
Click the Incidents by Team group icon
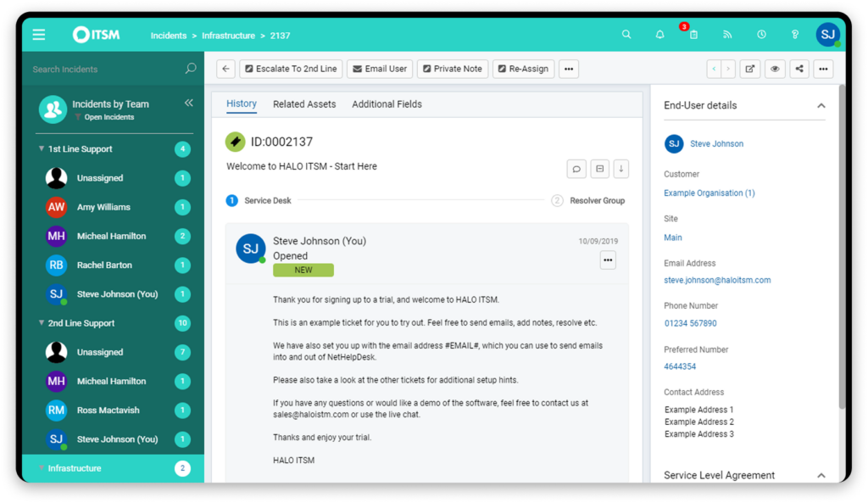click(x=53, y=109)
